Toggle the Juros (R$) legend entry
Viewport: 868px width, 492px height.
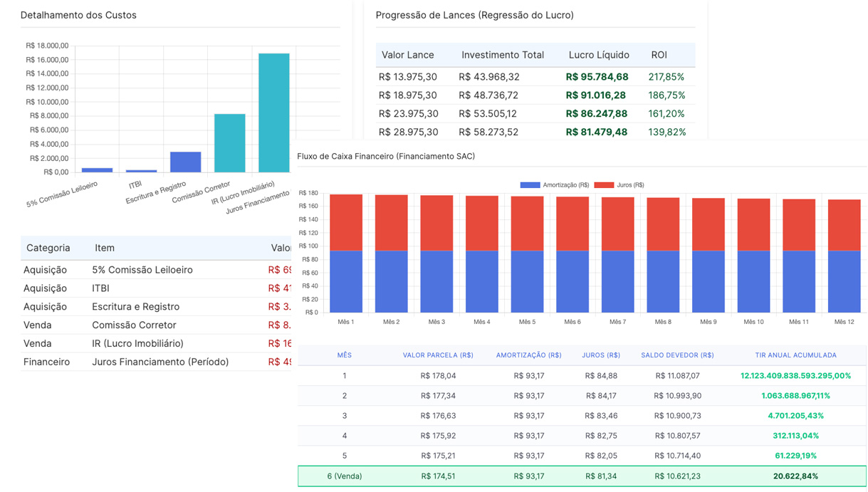[619, 185]
